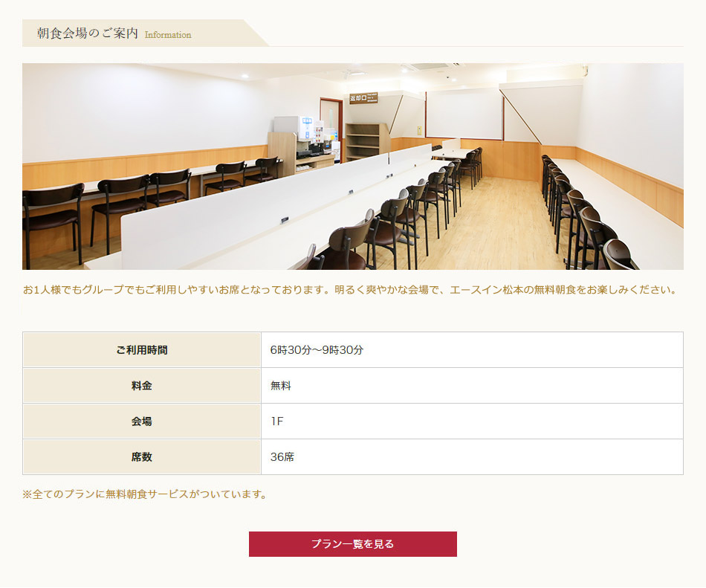The width and height of the screenshot is (706, 588).
Task: Click the 6時30分～9時30分 cell
Action: click(472, 350)
